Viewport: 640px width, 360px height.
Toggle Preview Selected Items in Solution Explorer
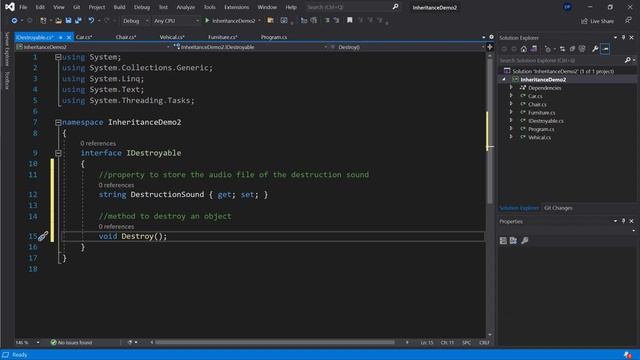pos(605,49)
